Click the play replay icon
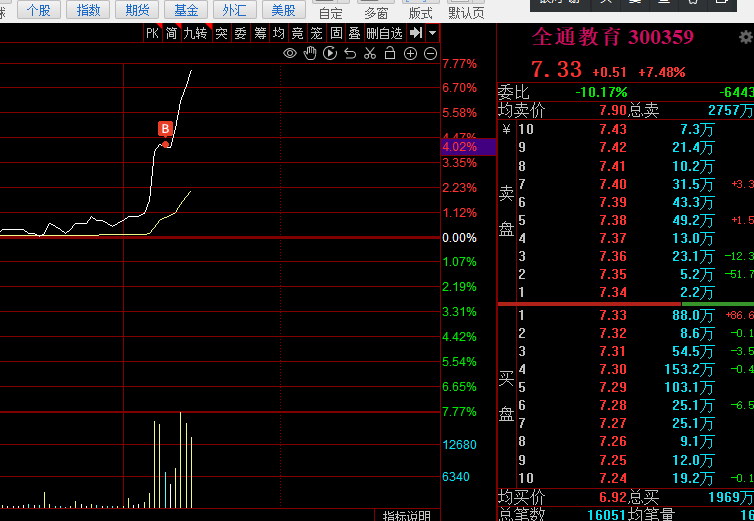This screenshot has height=521, width=754. click(330, 53)
